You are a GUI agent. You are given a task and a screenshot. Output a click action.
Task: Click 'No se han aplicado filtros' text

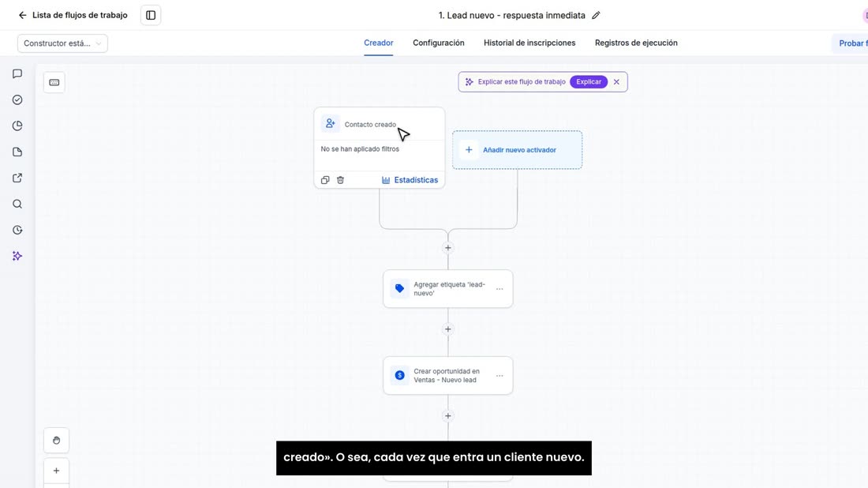click(x=360, y=149)
